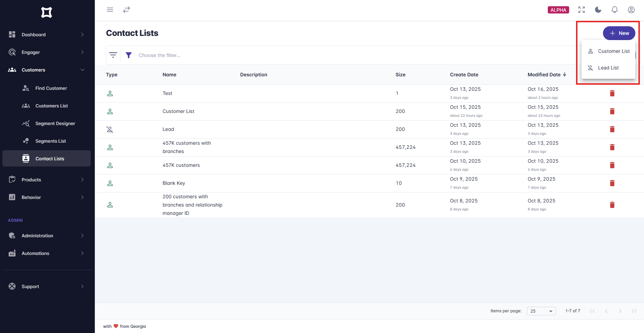
Task: Select Customer List from the New menu
Action: (x=614, y=51)
